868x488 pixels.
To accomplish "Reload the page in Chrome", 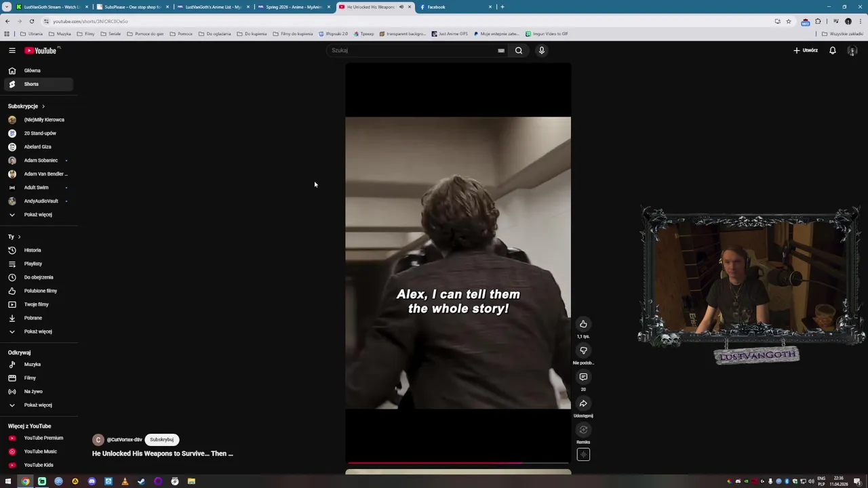I will (x=31, y=21).
